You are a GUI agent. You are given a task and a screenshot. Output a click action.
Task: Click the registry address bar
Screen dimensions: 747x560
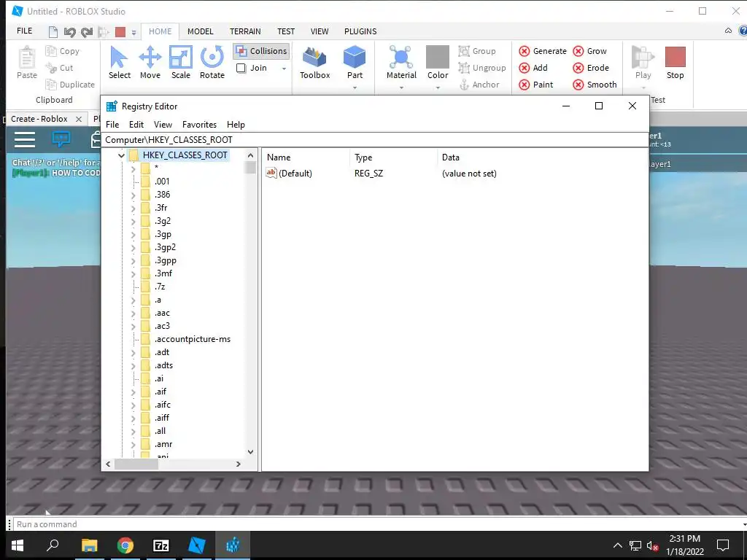click(375, 139)
